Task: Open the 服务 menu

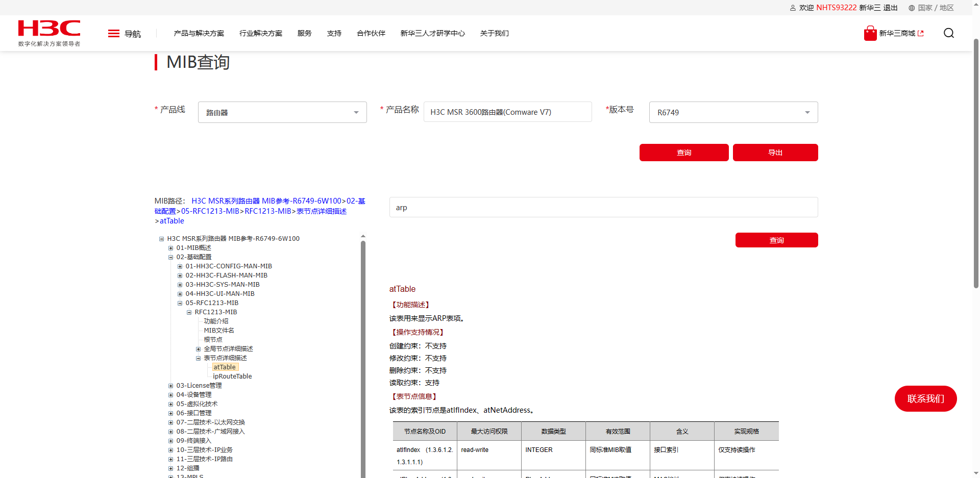Action: click(x=305, y=33)
